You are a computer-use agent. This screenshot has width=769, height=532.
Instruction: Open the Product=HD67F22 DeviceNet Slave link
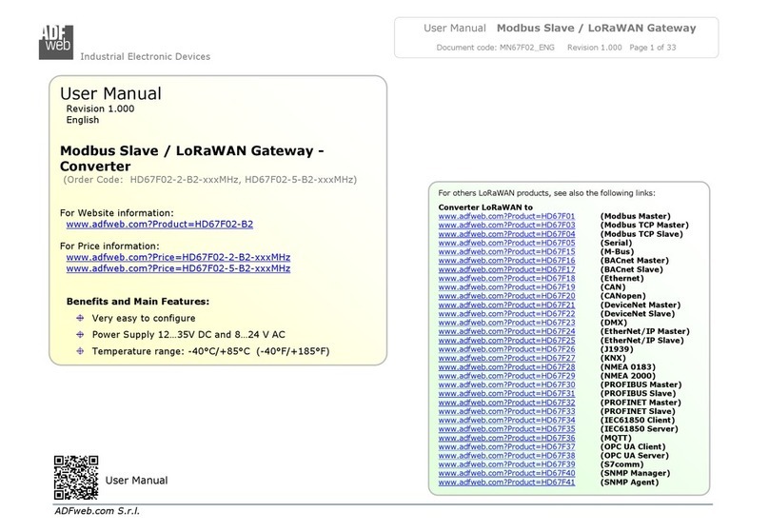click(506, 314)
